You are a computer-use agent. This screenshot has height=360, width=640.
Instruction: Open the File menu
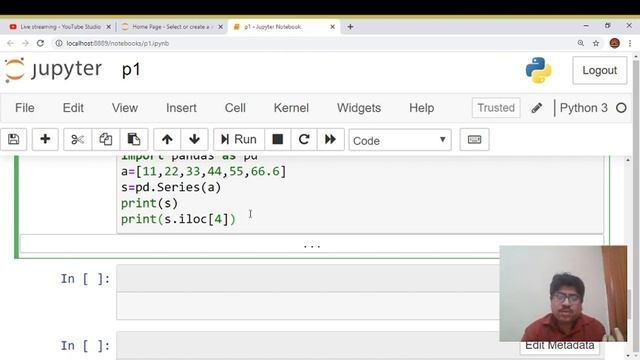point(24,108)
